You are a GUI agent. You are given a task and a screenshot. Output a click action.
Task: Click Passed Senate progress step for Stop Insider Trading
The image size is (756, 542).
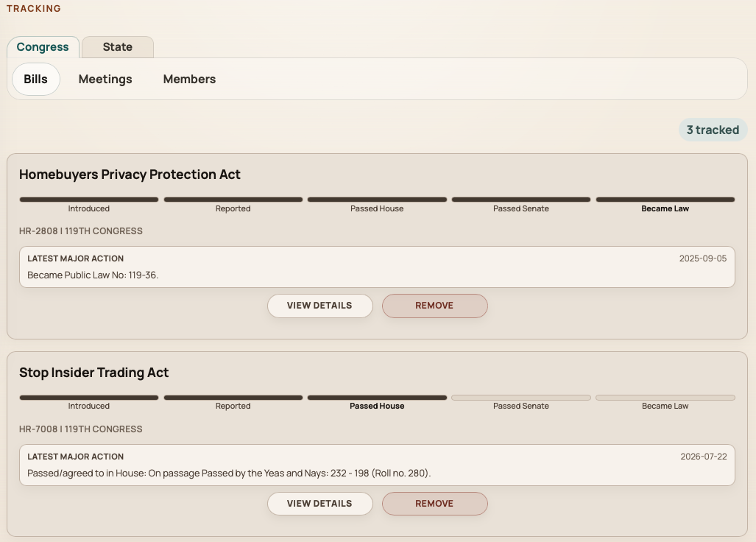(520, 403)
